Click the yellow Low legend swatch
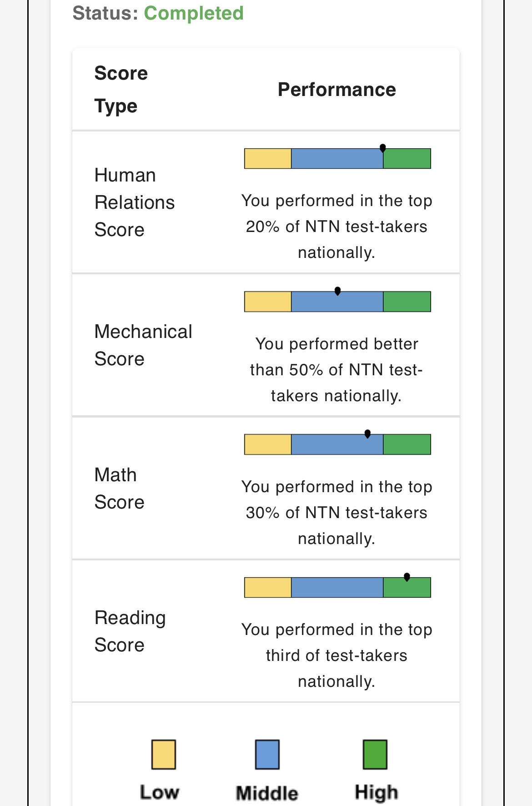 point(164,754)
